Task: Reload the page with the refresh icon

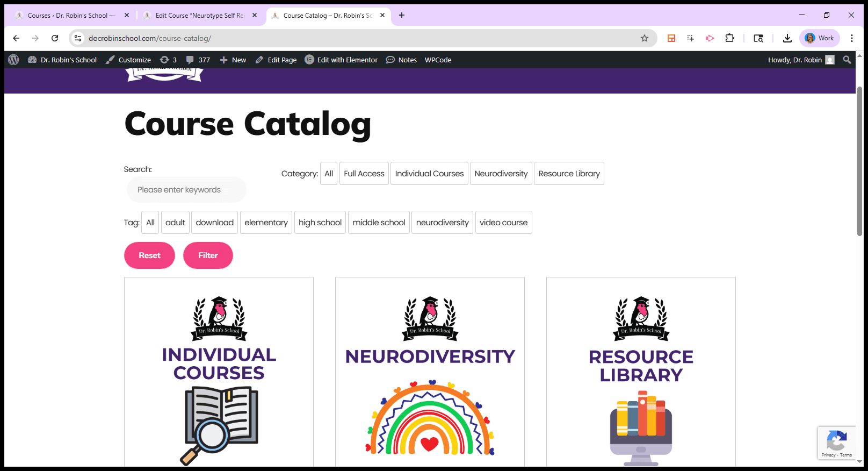Action: tap(55, 38)
